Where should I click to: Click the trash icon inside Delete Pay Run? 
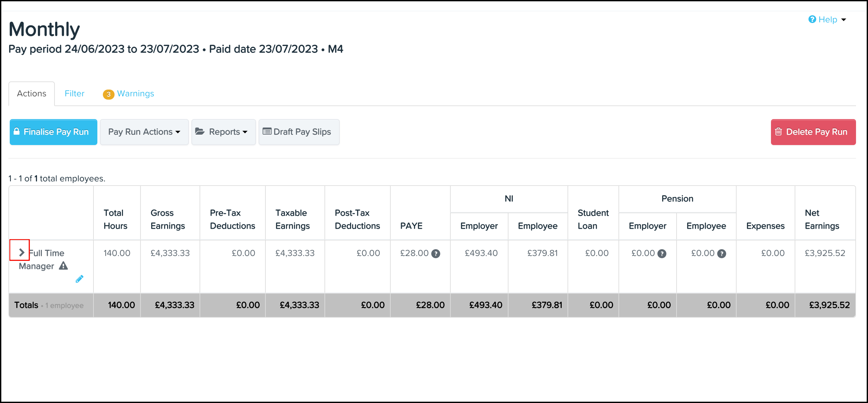[779, 132]
